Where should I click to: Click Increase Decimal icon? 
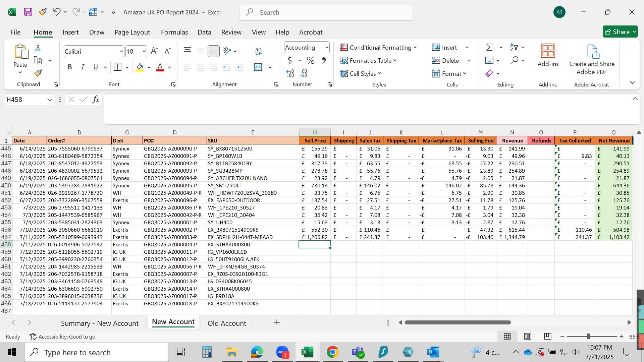[x=290, y=73]
